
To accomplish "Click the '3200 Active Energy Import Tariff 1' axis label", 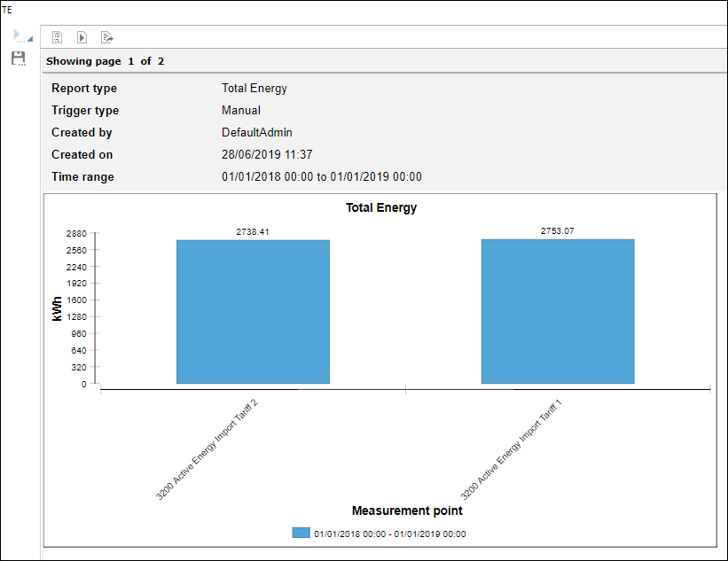I will [512, 449].
